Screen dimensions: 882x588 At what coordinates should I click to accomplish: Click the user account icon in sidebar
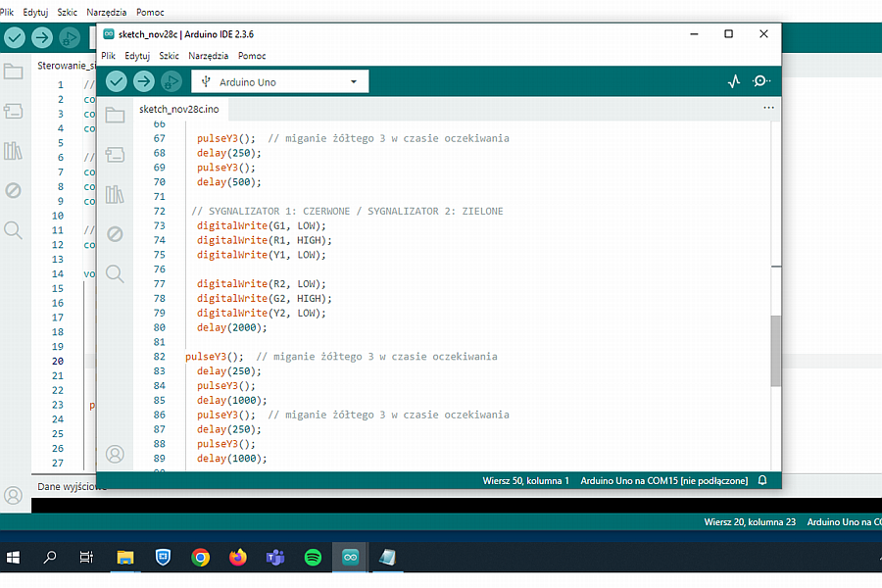(116, 454)
